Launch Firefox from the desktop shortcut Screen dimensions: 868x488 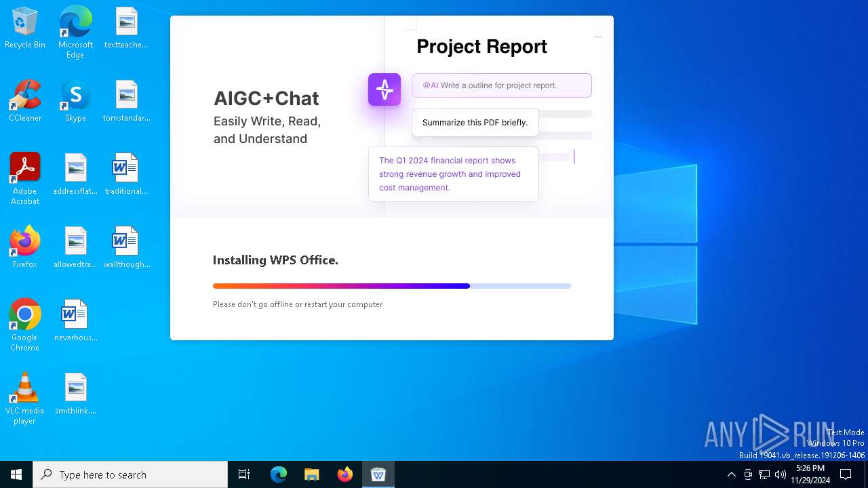point(25,248)
